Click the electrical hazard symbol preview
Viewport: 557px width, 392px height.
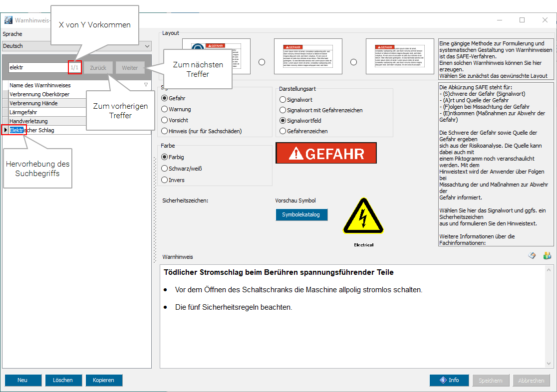pos(363,217)
